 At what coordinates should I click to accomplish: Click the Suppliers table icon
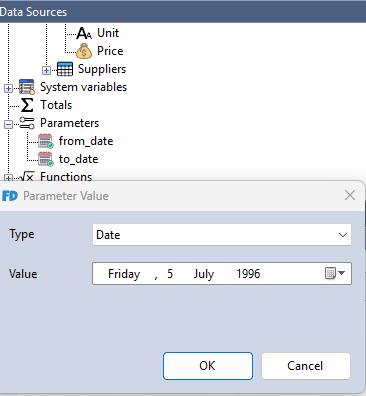65,69
